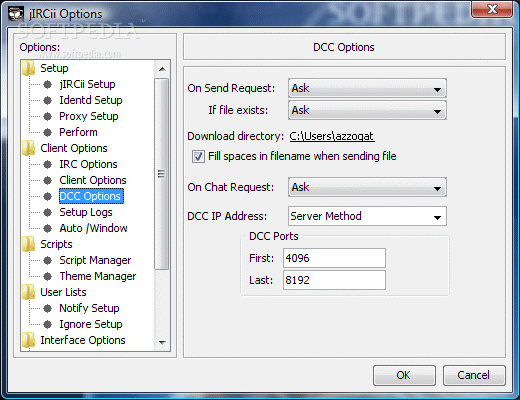Open the On Chat Request dropdown
Screen dimensions: 520x400
tap(367, 187)
